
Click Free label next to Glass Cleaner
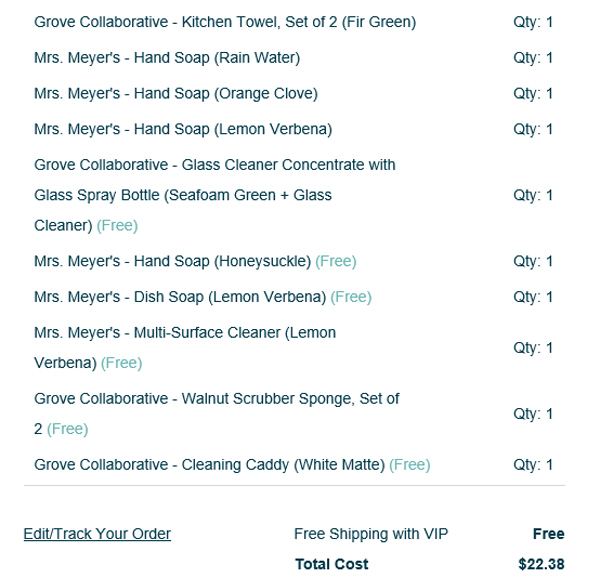tap(117, 225)
